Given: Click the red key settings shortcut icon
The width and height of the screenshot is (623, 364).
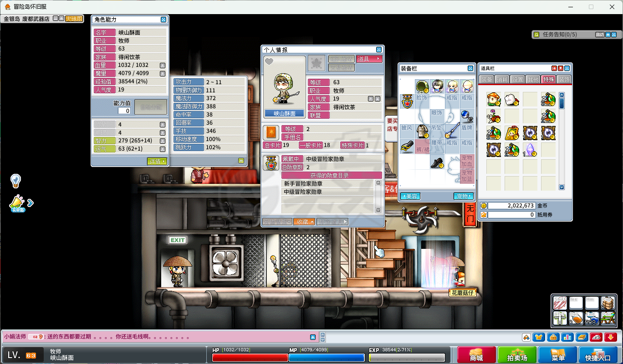Looking at the screenshot, I should 596,337.
